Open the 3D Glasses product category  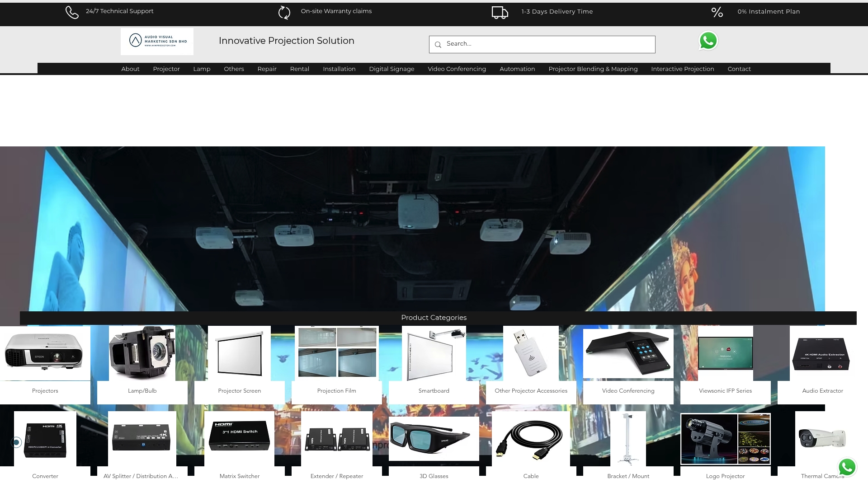[434, 438]
